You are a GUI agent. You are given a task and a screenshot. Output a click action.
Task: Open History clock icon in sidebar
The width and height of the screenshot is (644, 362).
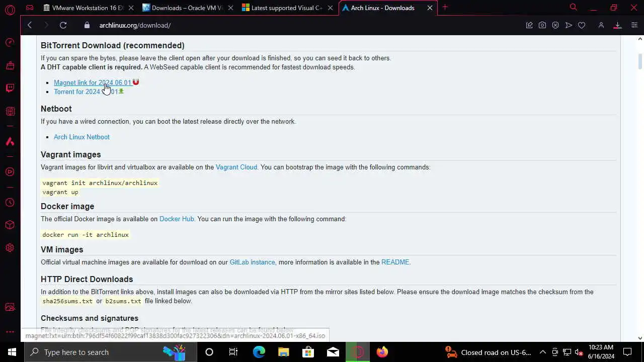click(x=10, y=203)
